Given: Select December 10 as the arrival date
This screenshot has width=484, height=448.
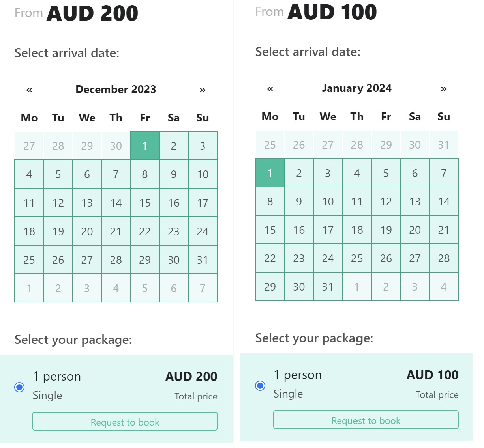Looking at the screenshot, I should click(x=203, y=174).
